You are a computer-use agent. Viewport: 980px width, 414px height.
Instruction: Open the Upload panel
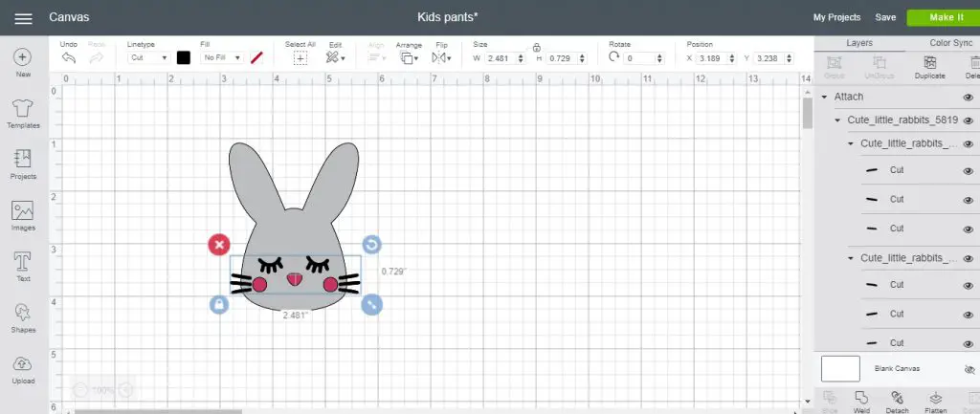[23, 370]
